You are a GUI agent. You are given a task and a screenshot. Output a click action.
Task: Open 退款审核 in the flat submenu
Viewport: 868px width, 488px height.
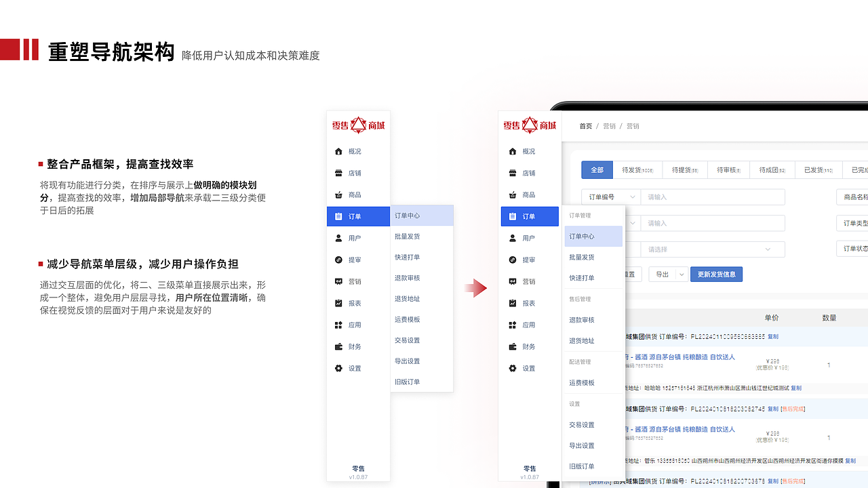click(x=422, y=278)
